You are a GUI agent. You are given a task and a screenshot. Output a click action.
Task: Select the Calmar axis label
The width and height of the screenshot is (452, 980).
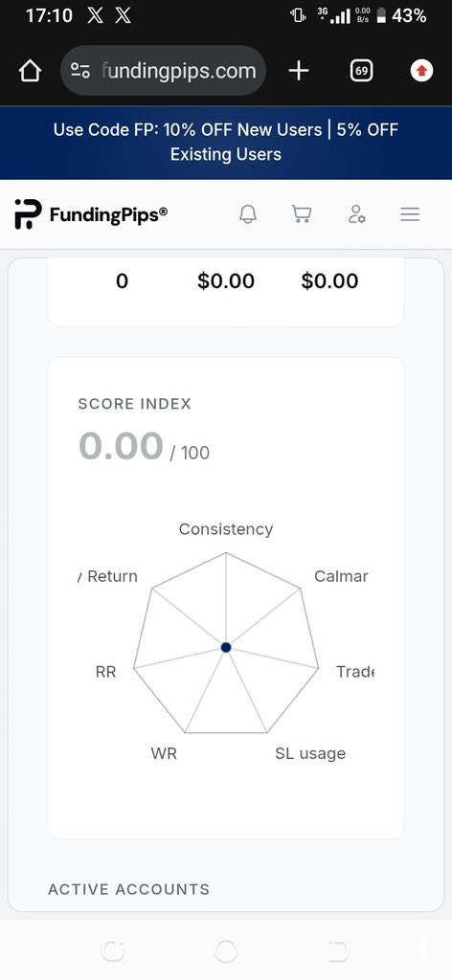[341, 576]
